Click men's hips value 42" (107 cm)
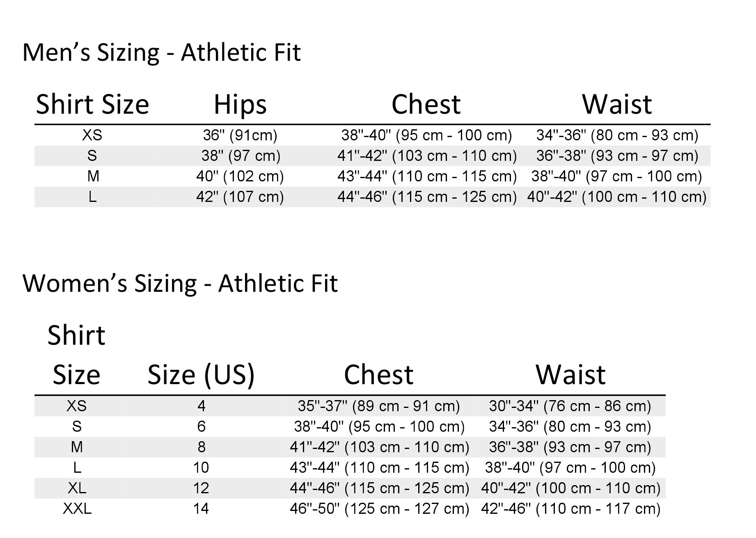This screenshot has width=756, height=538. 240,197
